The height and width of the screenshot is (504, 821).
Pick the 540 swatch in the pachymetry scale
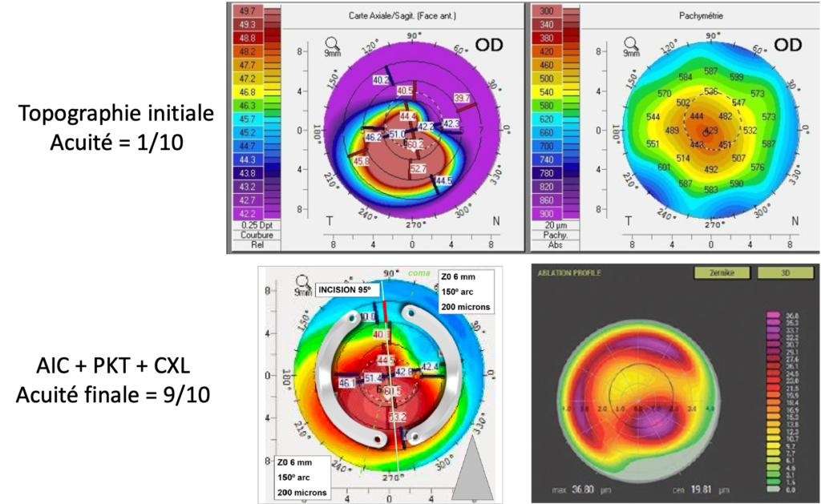pyautogui.click(x=546, y=92)
